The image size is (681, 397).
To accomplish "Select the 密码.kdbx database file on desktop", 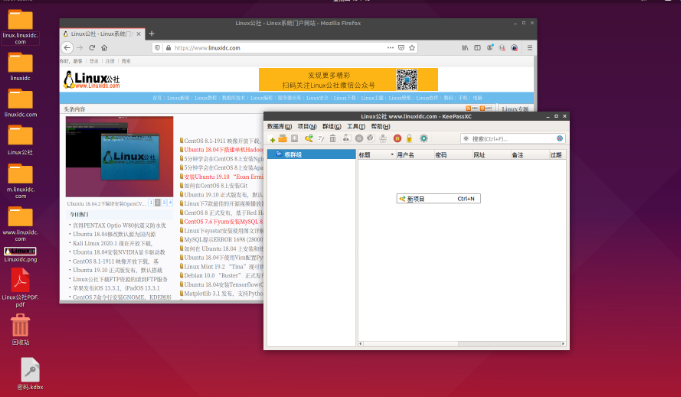I will pyautogui.click(x=30, y=373).
